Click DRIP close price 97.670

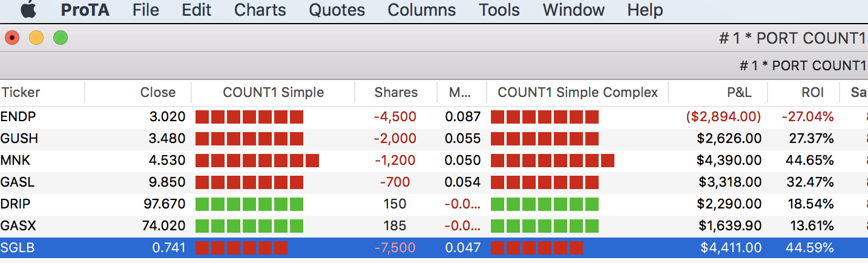163,204
